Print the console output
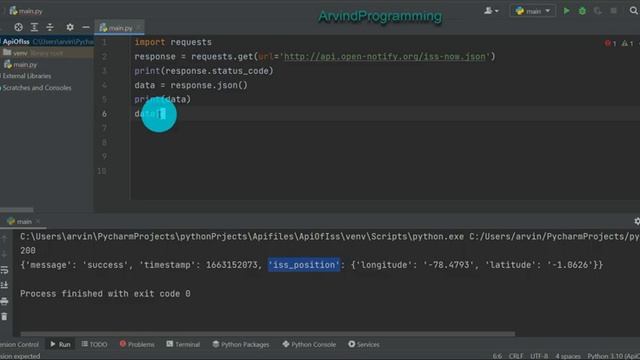 click(4, 301)
